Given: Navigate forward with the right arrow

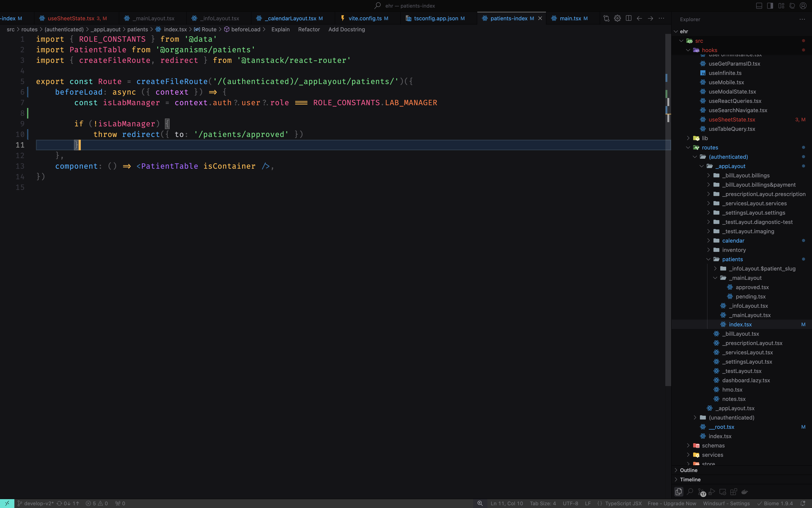Looking at the screenshot, I should [650, 18].
